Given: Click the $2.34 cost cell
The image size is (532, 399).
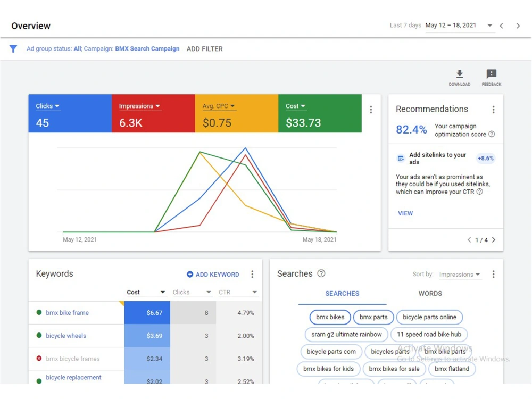Looking at the screenshot, I should pos(147,359).
